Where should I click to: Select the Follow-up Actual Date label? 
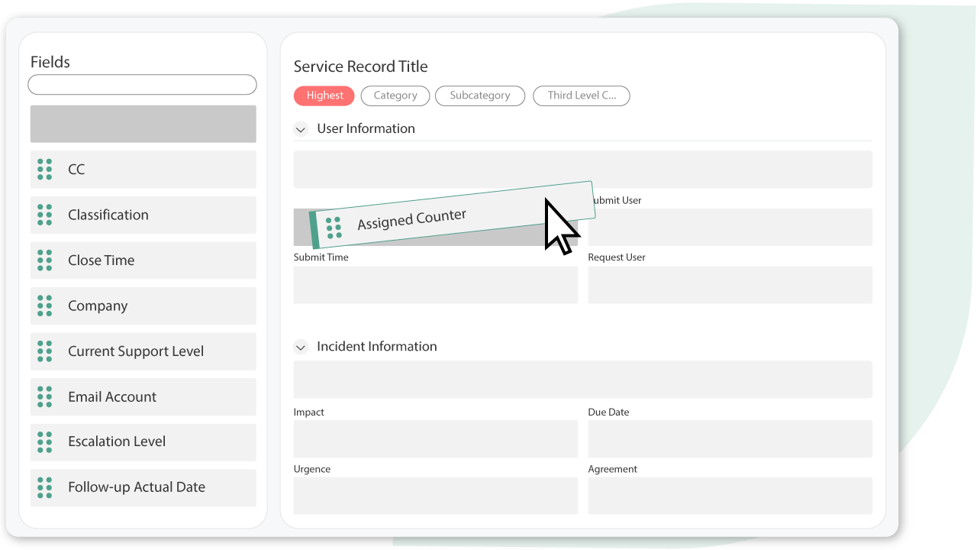(137, 487)
